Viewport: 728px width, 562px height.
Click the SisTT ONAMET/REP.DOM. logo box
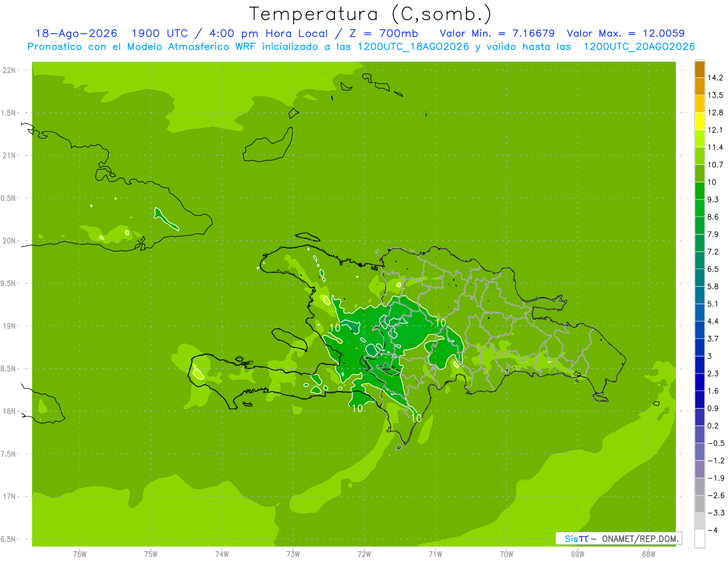[618, 538]
